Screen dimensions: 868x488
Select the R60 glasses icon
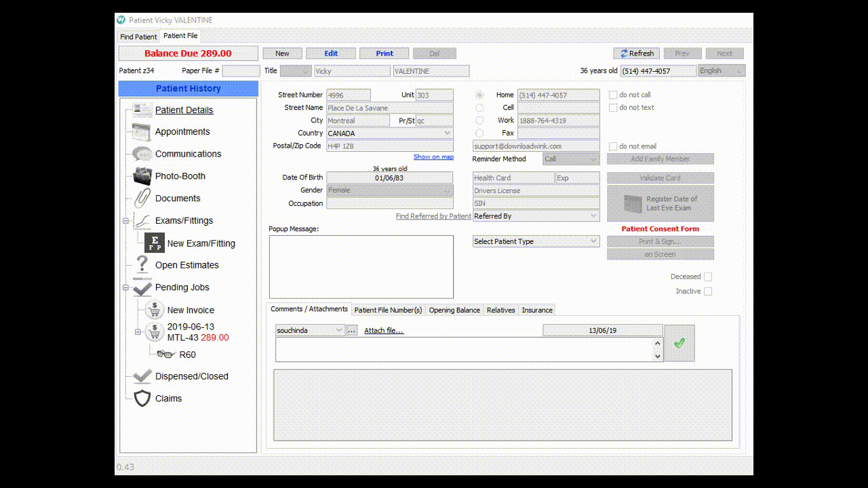(164, 354)
